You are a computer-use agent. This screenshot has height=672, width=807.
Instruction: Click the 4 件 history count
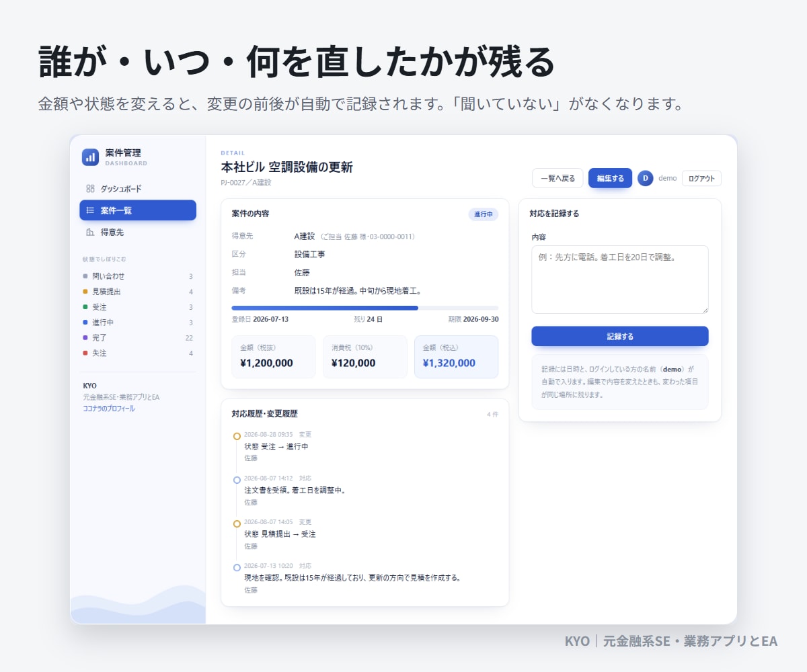(492, 415)
